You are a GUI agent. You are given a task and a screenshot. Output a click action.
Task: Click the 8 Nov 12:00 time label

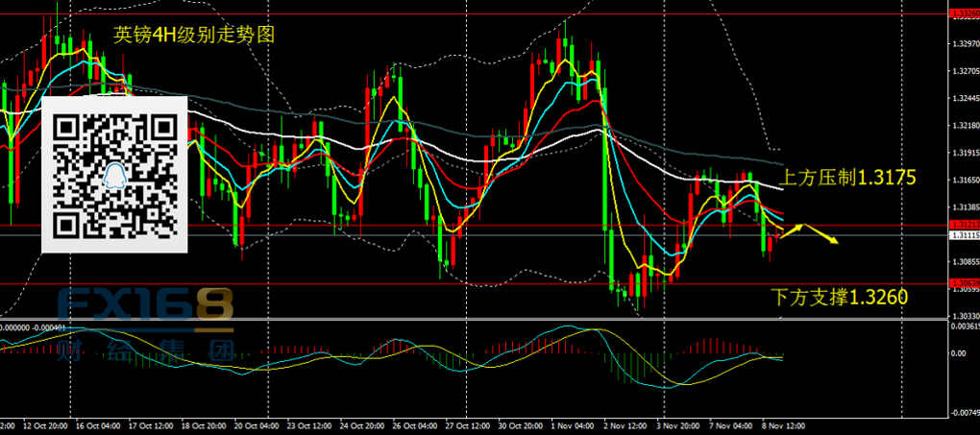[x=785, y=424]
